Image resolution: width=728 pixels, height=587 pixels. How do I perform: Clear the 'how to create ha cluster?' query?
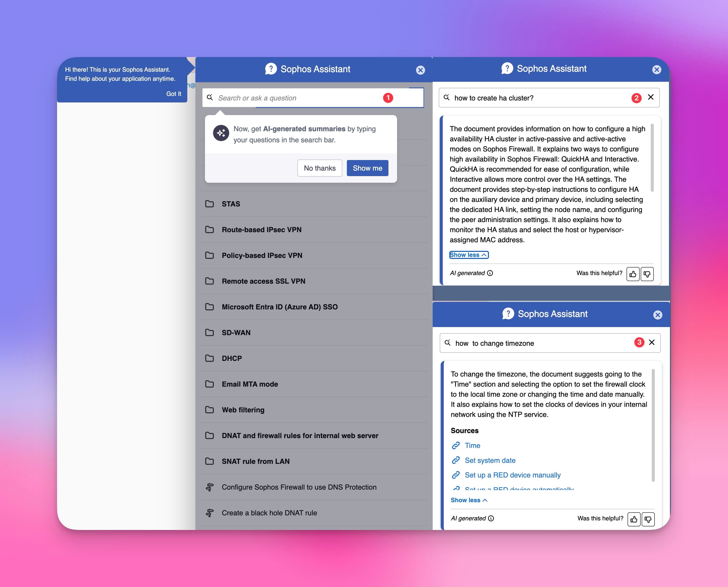pos(651,97)
